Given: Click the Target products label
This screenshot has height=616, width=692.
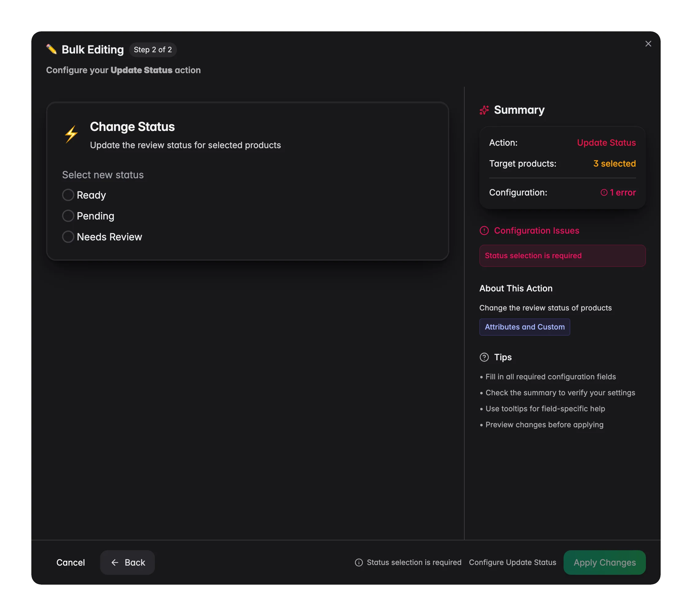Looking at the screenshot, I should coord(523,164).
